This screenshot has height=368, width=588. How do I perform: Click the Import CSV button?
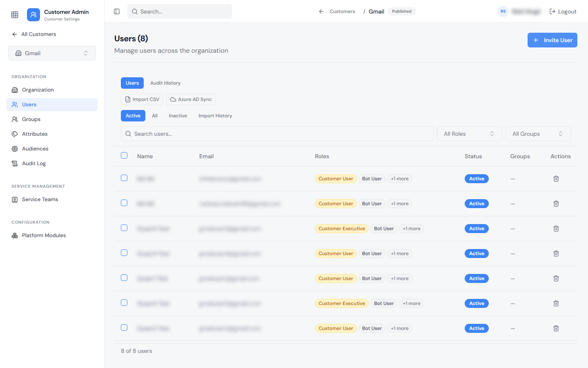coord(142,99)
